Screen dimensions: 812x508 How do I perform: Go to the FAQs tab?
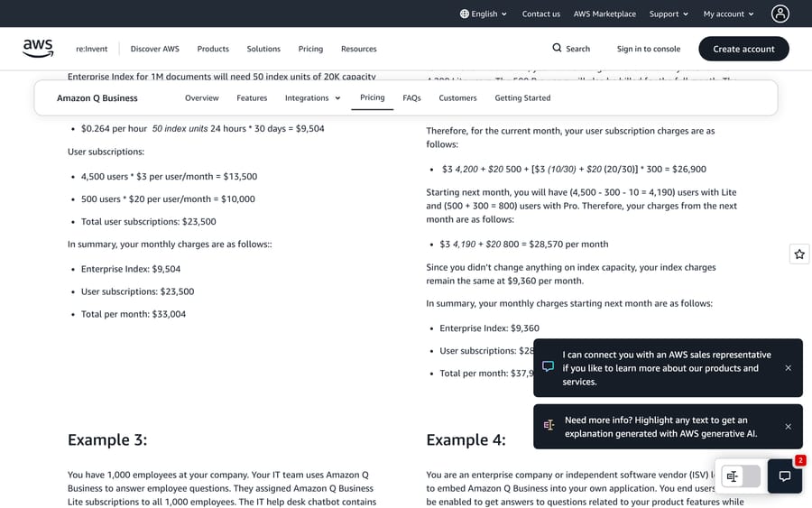click(x=411, y=97)
